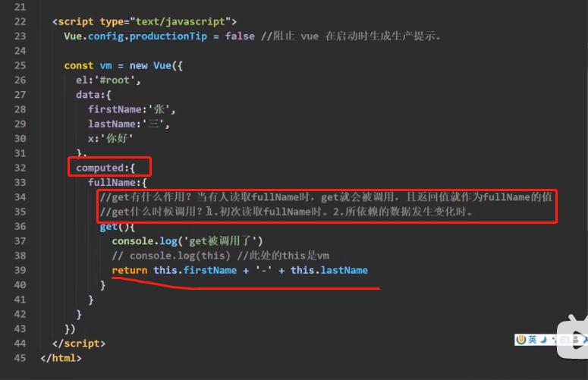Viewport: 588px width, 380px height.
Task: Click the commented console.log(this) on line 38
Action: (x=171, y=256)
